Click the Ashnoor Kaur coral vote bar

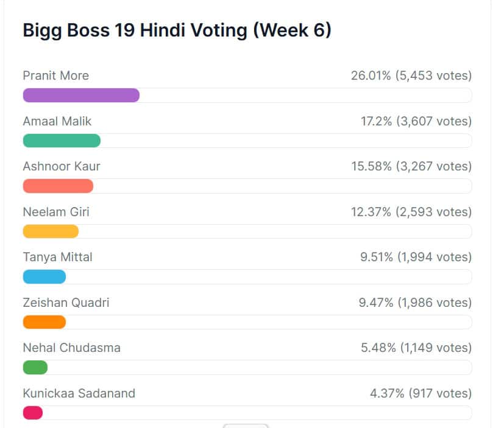point(58,186)
